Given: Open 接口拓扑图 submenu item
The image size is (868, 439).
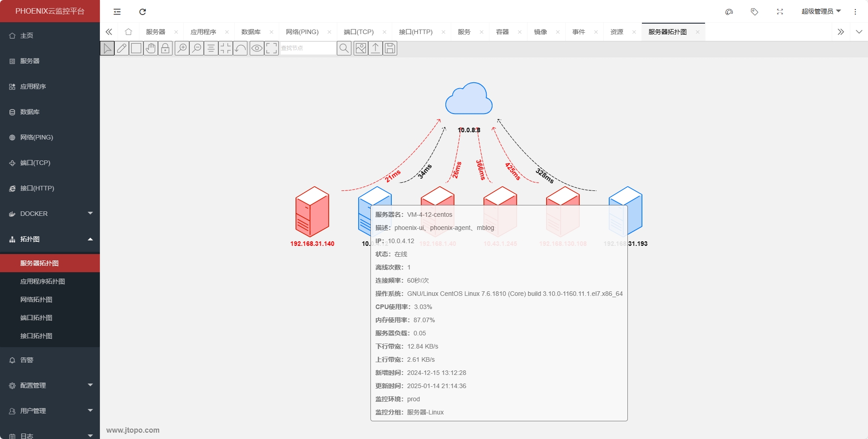Looking at the screenshot, I should [x=50, y=336].
